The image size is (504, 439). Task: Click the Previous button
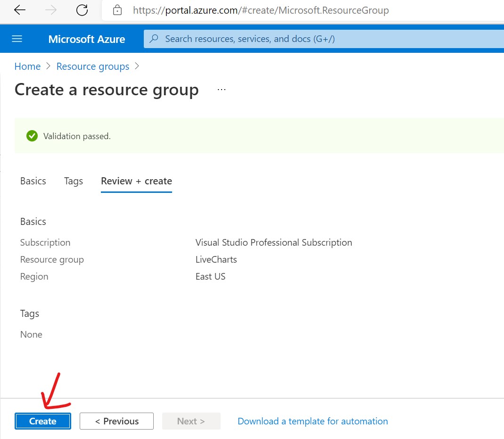point(116,421)
